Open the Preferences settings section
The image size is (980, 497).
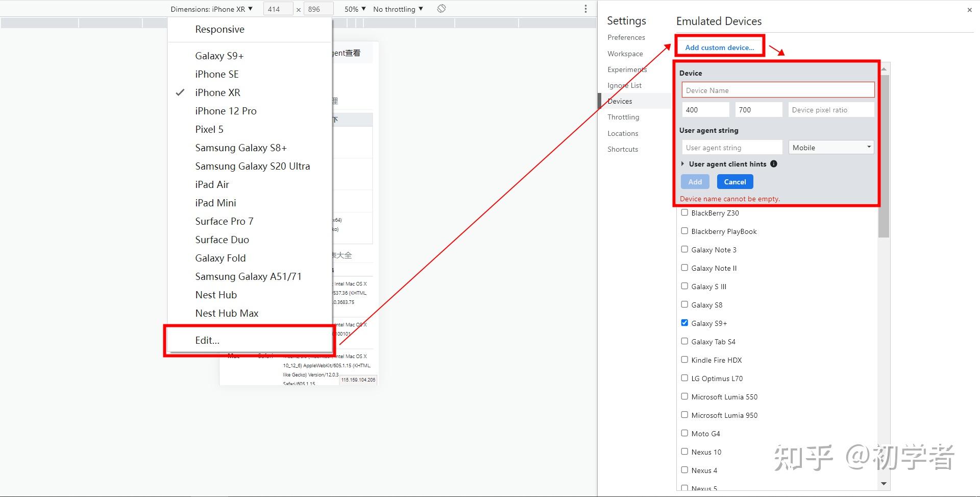(x=626, y=37)
